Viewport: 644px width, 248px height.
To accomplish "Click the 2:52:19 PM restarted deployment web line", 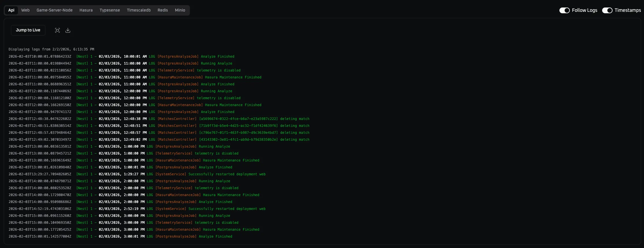I will pyautogui.click(x=137, y=209).
